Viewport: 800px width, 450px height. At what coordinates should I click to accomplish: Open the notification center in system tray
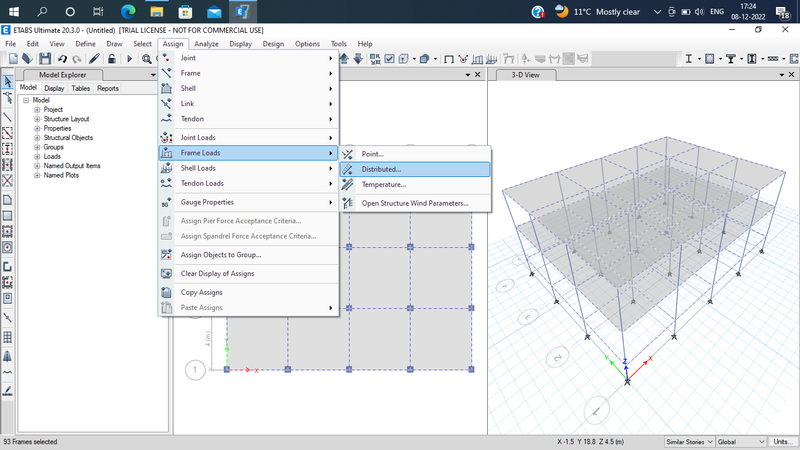pyautogui.click(x=782, y=12)
